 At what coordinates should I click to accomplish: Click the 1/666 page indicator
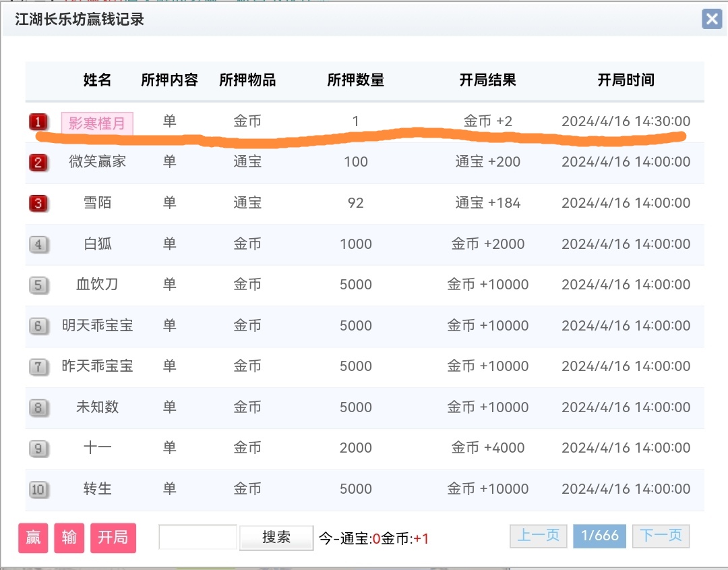click(x=599, y=536)
